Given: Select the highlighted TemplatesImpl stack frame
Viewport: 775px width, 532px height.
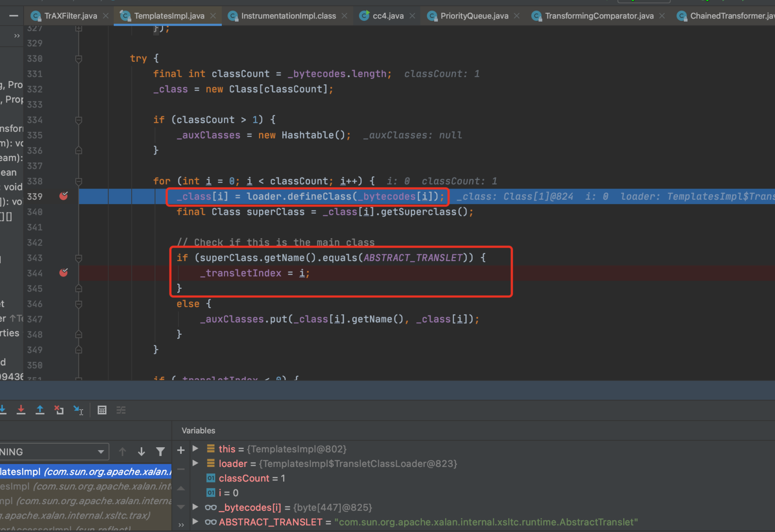Looking at the screenshot, I should (x=86, y=471).
